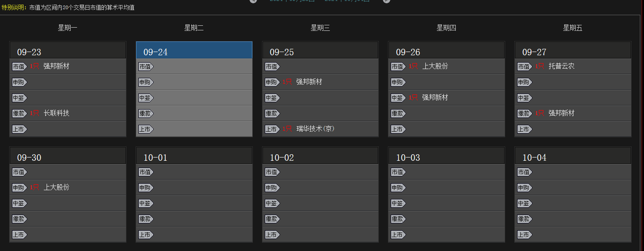Open 托普云农 in the 09-27 市值 row
This screenshot has width=644, height=251.
(x=561, y=66)
